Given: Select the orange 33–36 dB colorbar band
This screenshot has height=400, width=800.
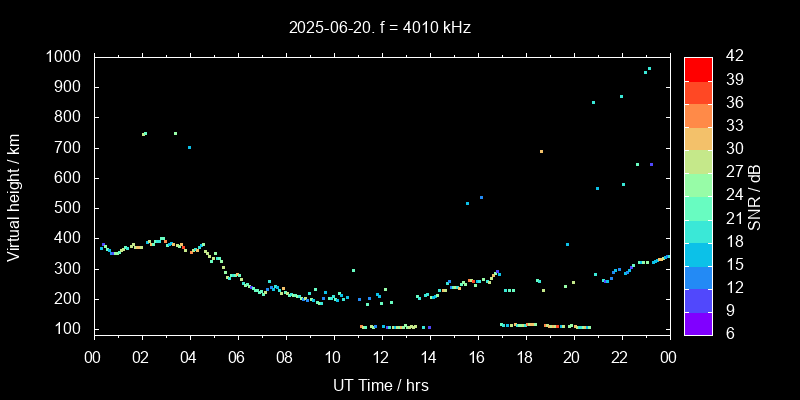Looking at the screenshot, I should click(x=698, y=114).
